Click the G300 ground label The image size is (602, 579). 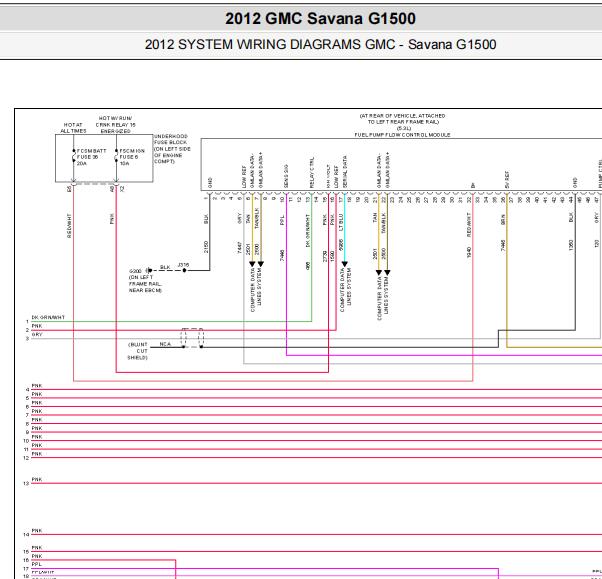135,271
